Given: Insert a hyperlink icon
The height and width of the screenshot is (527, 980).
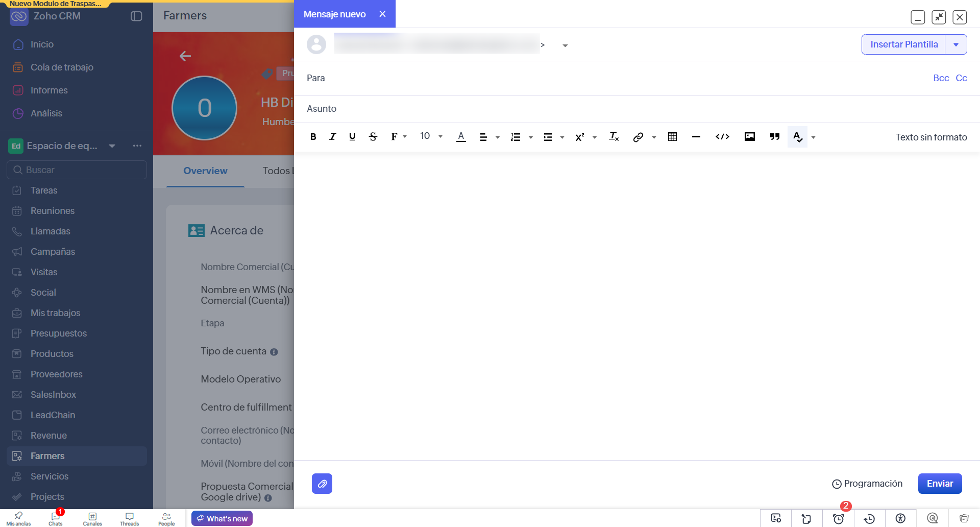Looking at the screenshot, I should [638, 137].
